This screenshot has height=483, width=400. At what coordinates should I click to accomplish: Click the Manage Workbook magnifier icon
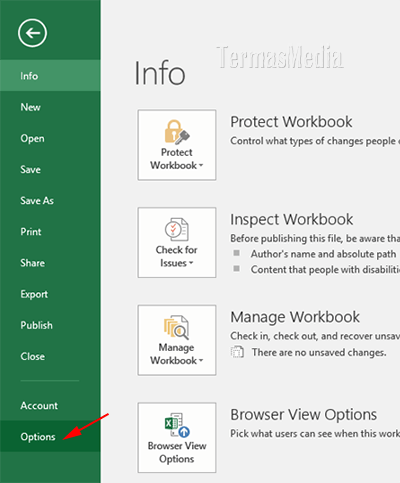[x=176, y=327]
